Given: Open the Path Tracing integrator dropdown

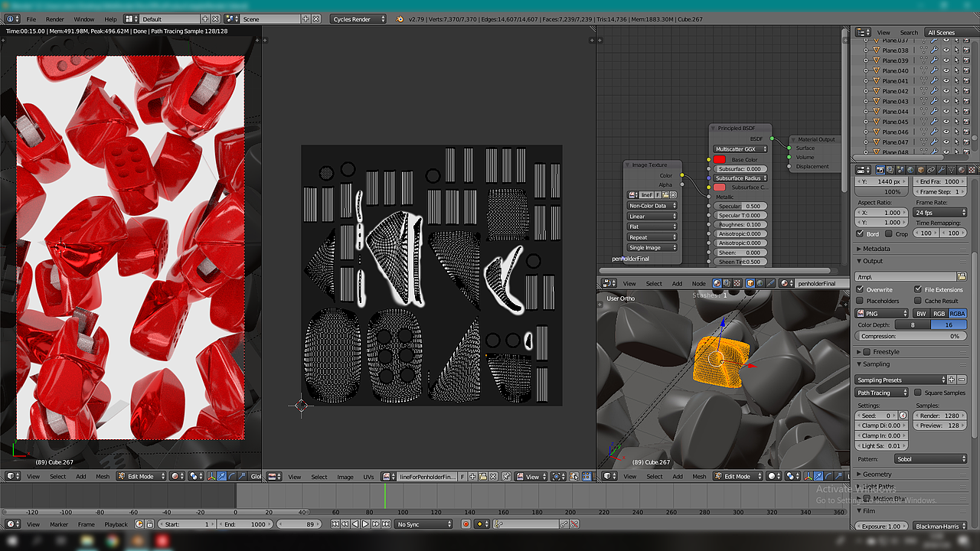Looking at the screenshot, I should 882,393.
